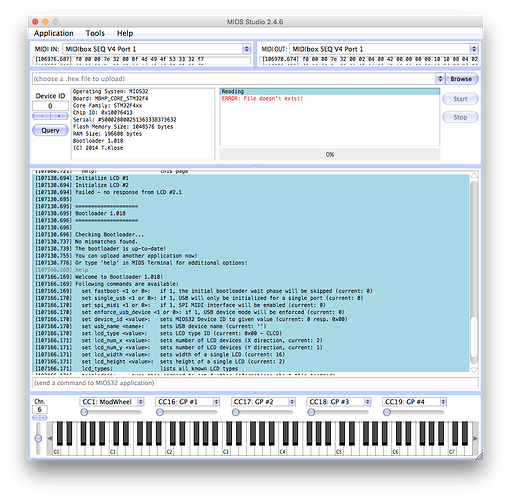Decrease the Device ID with minus button
Viewport: 510px width, 500px height.
pyautogui.click(x=42, y=116)
